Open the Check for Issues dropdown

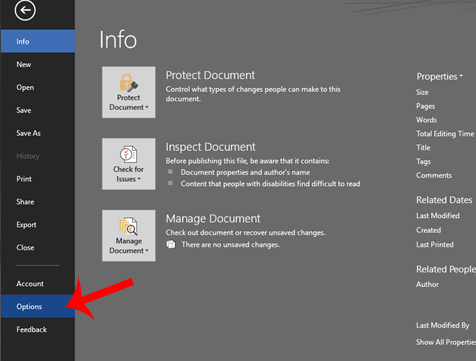tap(129, 164)
